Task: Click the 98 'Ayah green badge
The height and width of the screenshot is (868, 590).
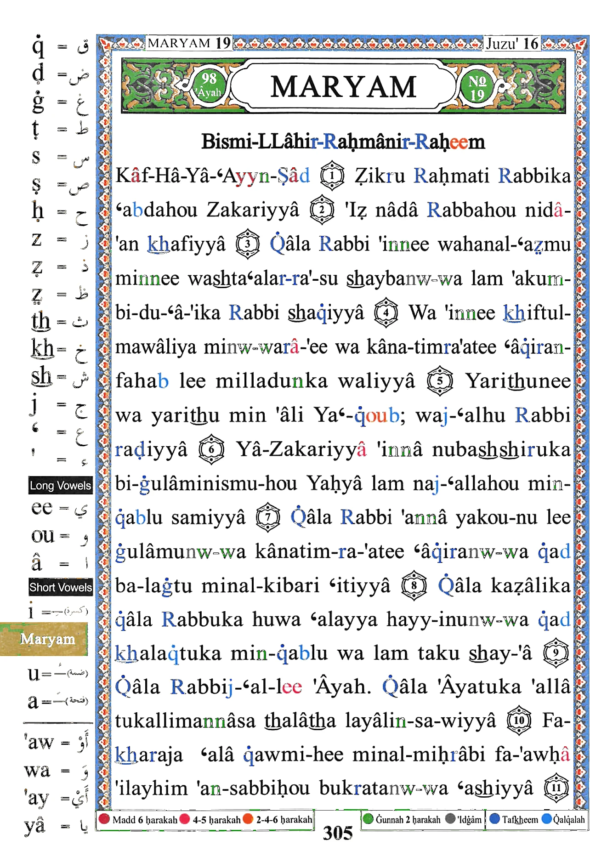Action: (x=209, y=85)
